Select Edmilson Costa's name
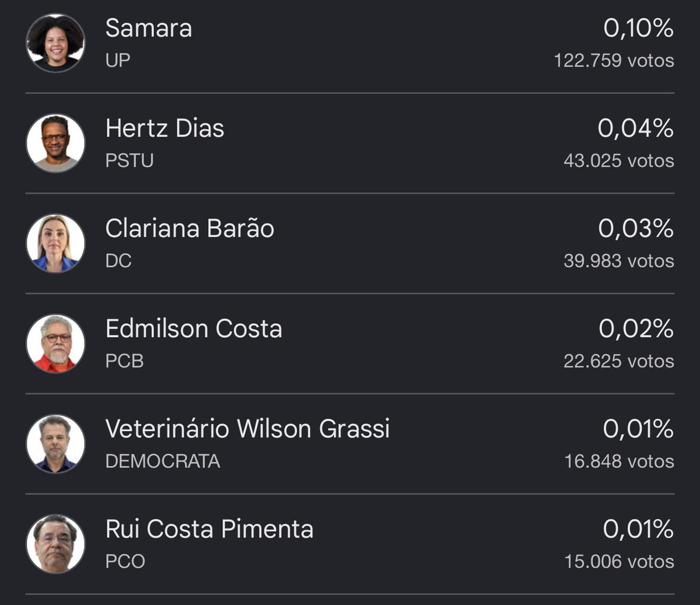This screenshot has width=700, height=605. 194,329
